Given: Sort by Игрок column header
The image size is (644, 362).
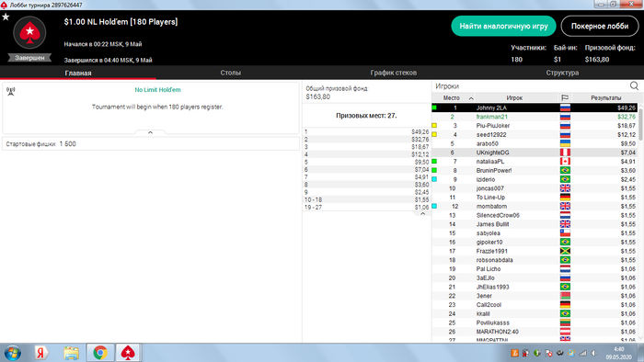Looking at the screenshot, I should pyautogui.click(x=514, y=97).
